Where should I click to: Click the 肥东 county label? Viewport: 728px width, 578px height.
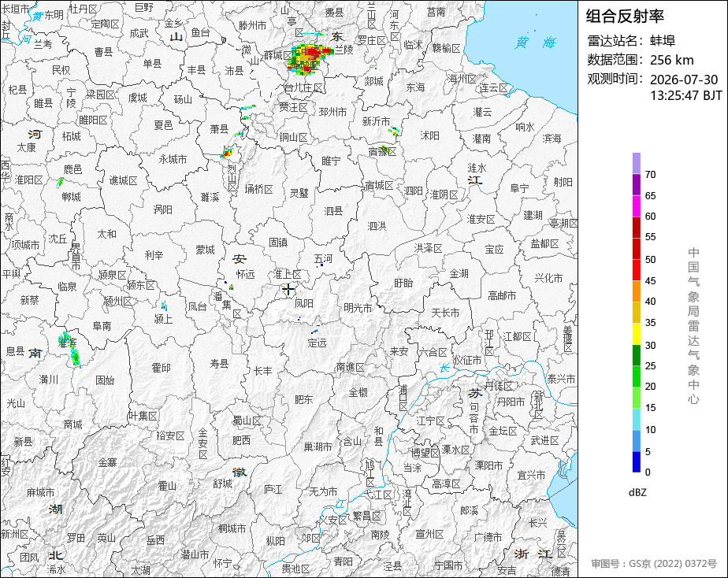pyautogui.click(x=303, y=399)
